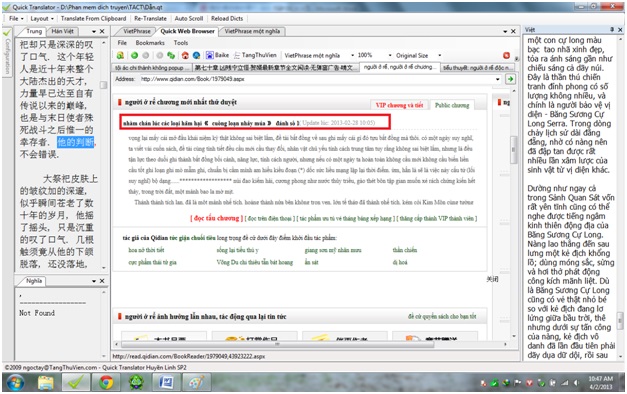Click Translate From Clipboard button

[x=93, y=18]
